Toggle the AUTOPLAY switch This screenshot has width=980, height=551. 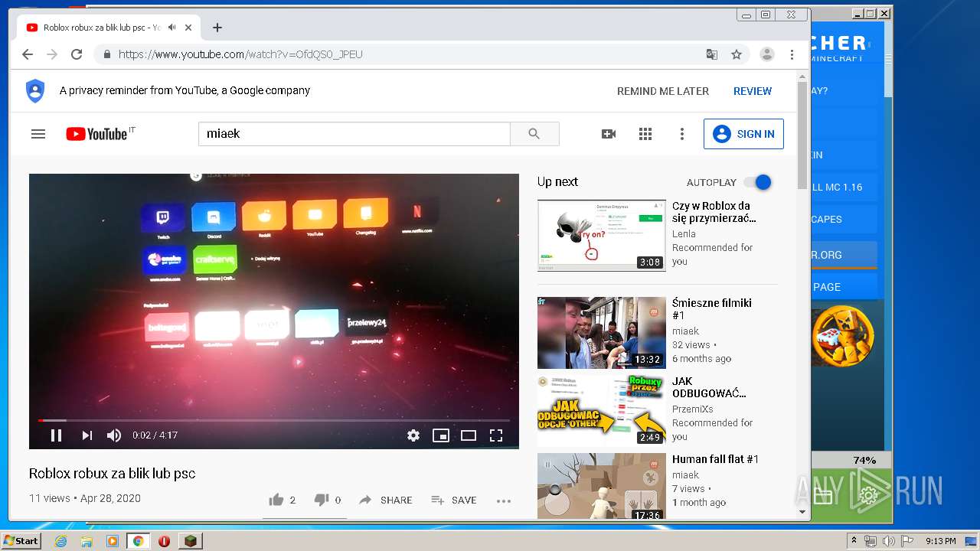[758, 182]
